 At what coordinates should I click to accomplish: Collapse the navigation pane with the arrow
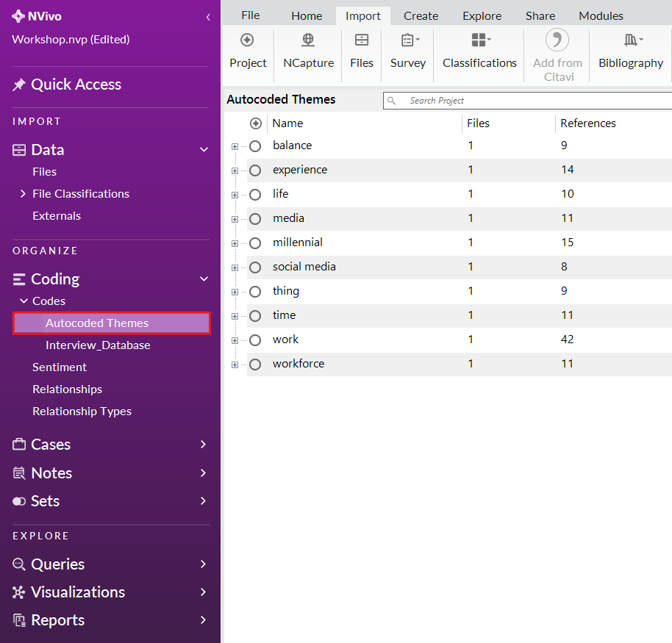click(208, 17)
